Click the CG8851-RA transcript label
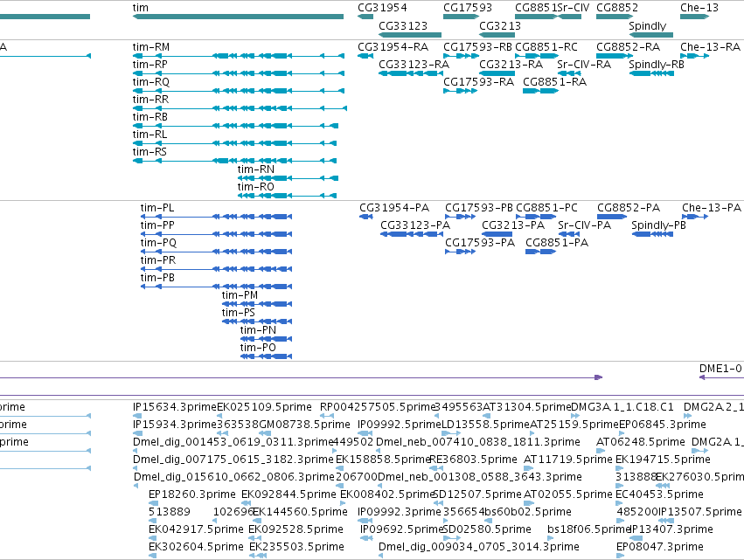The width and height of the screenshot is (744, 560). coord(554,82)
